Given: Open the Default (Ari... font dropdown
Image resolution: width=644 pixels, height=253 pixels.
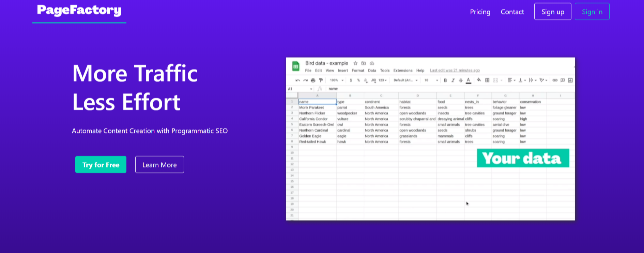Looking at the screenshot, I should 405,80.
